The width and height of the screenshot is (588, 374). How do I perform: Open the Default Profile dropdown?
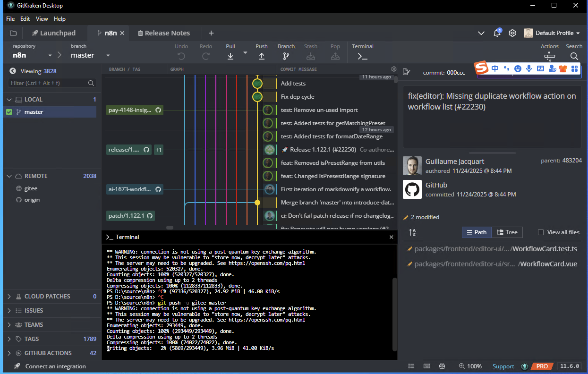click(x=552, y=33)
